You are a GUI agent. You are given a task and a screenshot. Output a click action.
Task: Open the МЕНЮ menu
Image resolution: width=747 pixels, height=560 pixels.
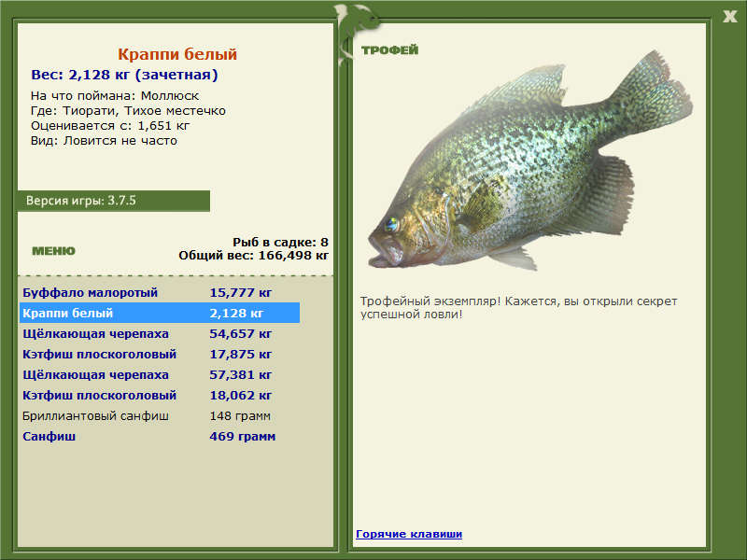(x=53, y=251)
